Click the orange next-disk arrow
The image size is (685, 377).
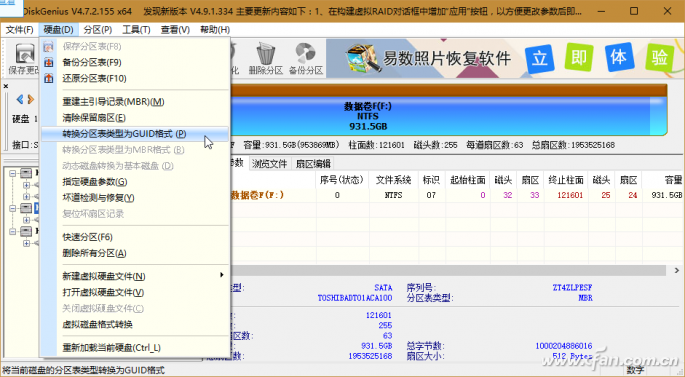coord(31,99)
